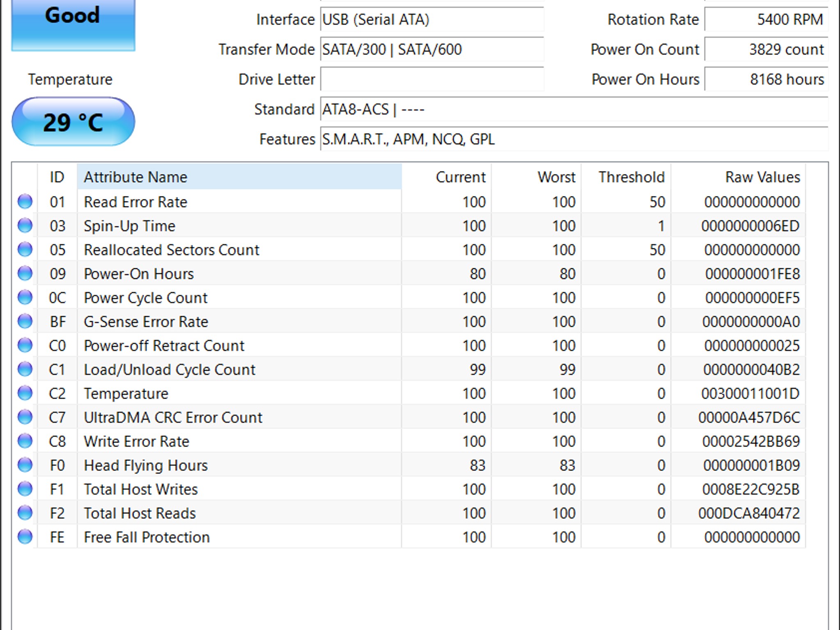Image resolution: width=840 pixels, height=630 pixels.
Task: Click the Load/Unload Cycle Count status orb
Action: [x=25, y=369]
